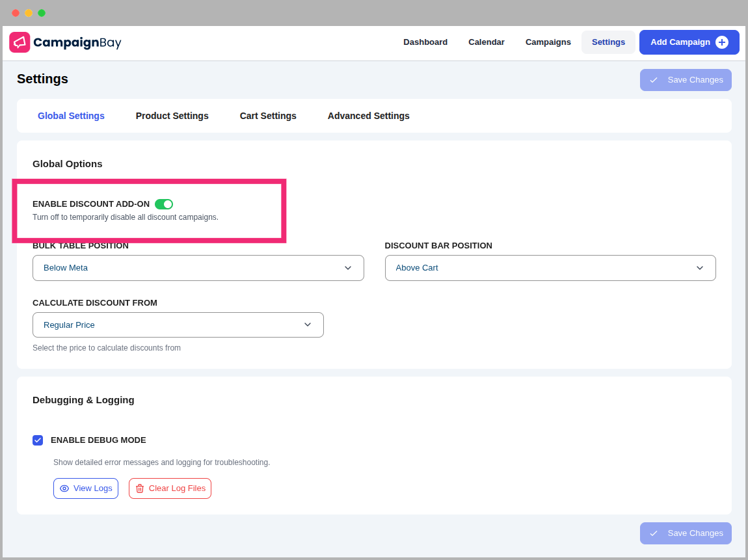Click the plus icon on Add Campaign button
This screenshot has height=560, width=748.
722,42
